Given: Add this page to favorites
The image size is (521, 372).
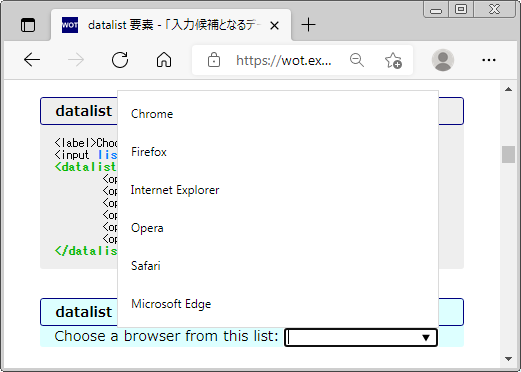Looking at the screenshot, I should click(x=393, y=60).
